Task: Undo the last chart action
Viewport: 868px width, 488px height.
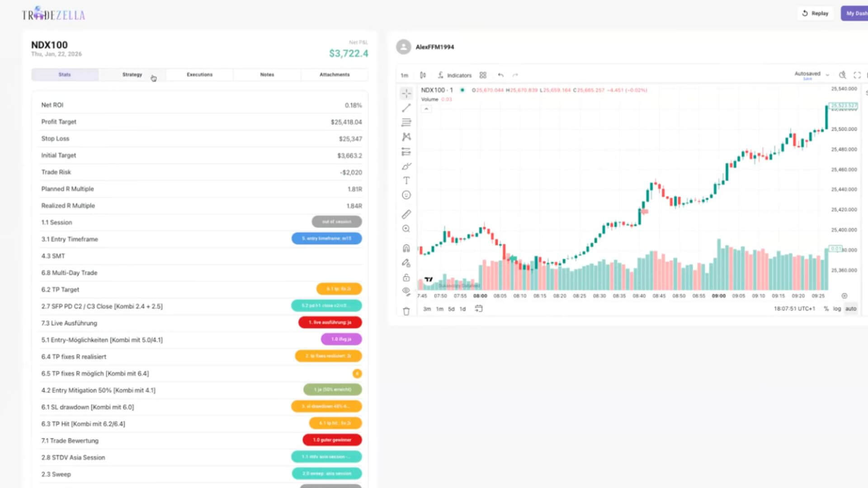Action: pos(501,75)
